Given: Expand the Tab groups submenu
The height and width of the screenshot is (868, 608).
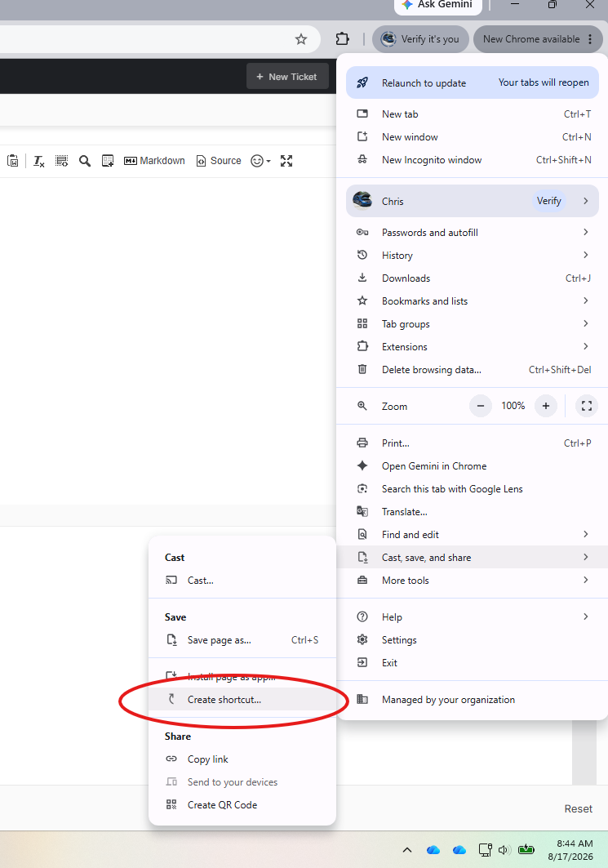Looking at the screenshot, I should (473, 324).
